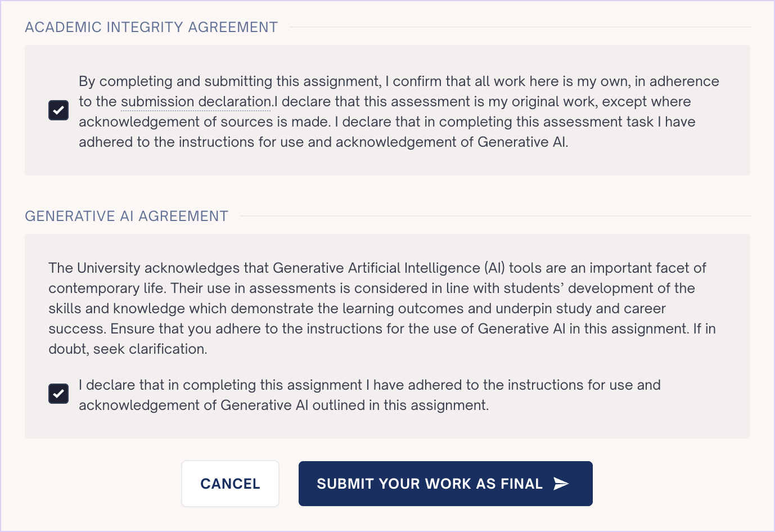This screenshot has height=532, width=775.
Task: Click the GENERATIVE AI AGREEMENT section header
Action: point(126,215)
